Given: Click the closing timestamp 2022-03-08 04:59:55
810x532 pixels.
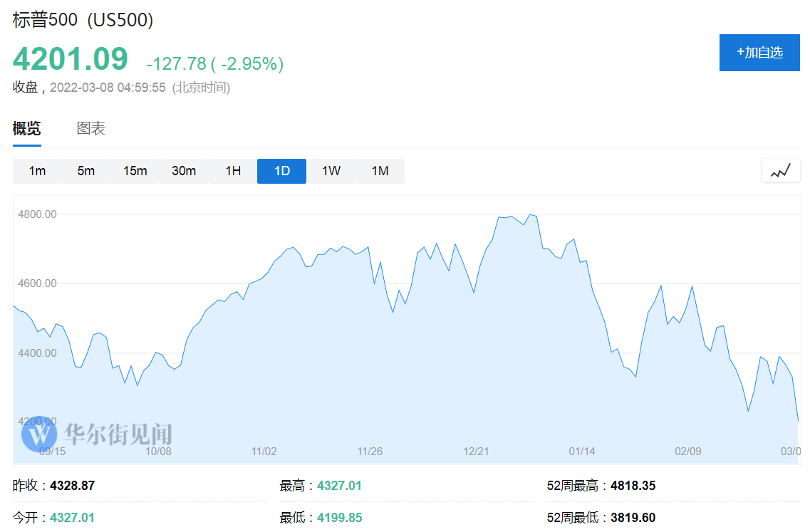Looking at the screenshot, I should [x=108, y=88].
